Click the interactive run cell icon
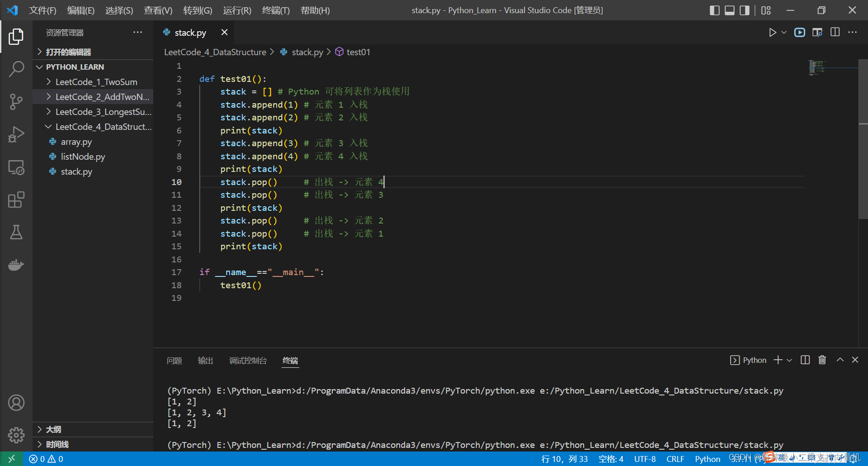868x466 pixels. pyautogui.click(x=800, y=33)
